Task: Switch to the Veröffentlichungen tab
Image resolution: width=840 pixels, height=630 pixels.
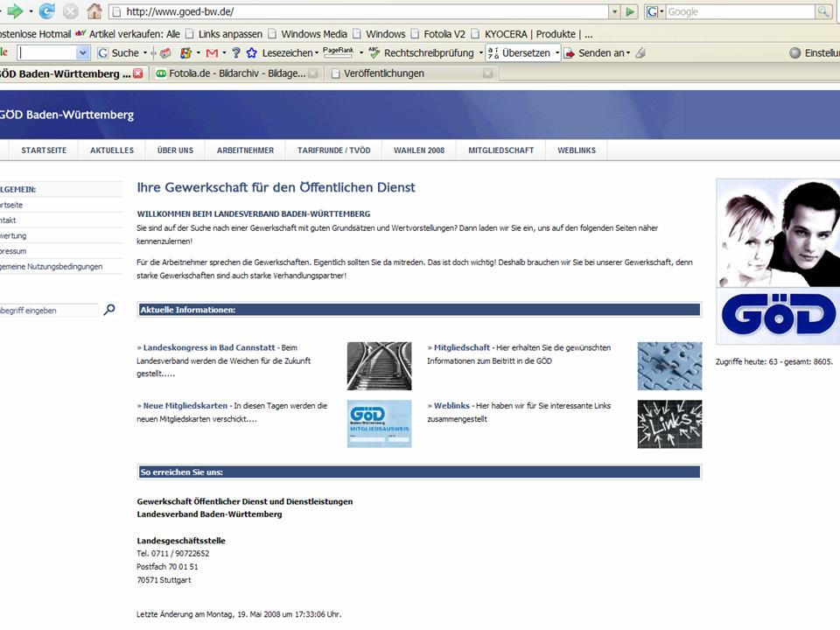Action: tap(384, 74)
